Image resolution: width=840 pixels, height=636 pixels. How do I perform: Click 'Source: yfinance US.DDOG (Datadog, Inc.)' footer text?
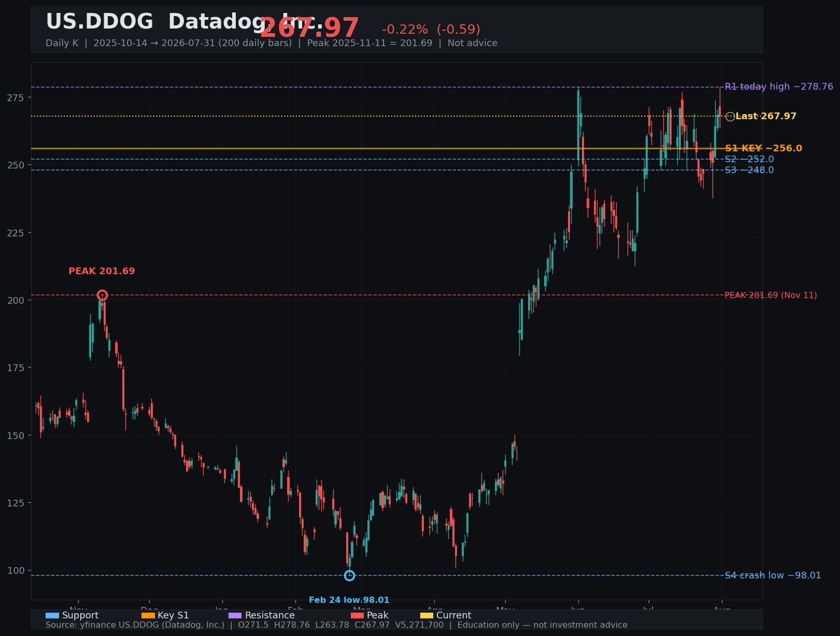point(135,625)
